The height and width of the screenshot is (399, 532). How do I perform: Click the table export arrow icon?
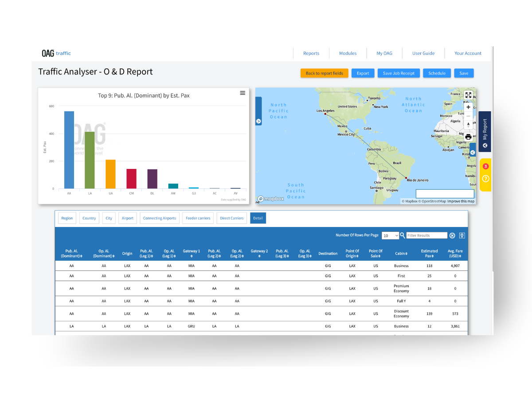pyautogui.click(x=462, y=236)
